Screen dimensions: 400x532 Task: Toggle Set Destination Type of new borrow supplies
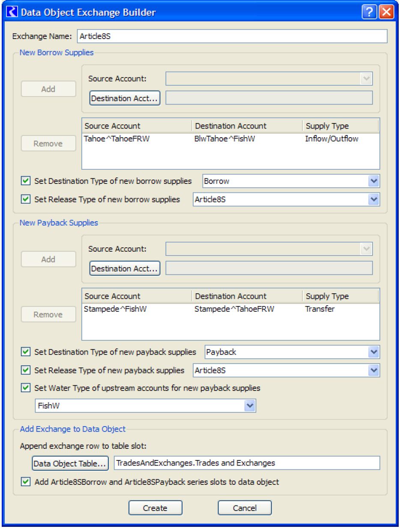[26, 181]
